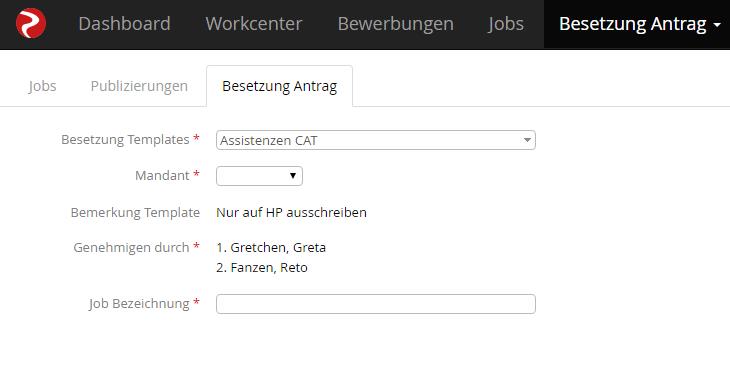Click the red logo icon in the navbar
The height and width of the screenshot is (369, 730).
[x=31, y=23]
